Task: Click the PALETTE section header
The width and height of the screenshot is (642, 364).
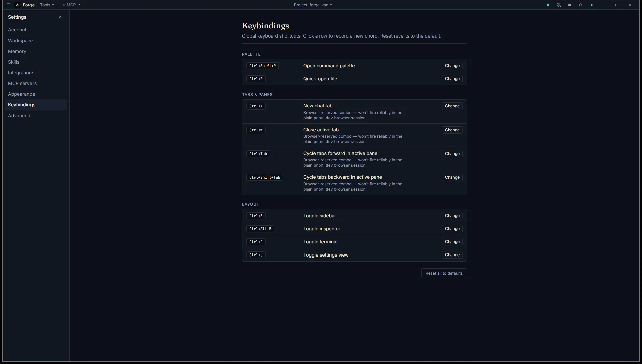Action: pos(251,54)
